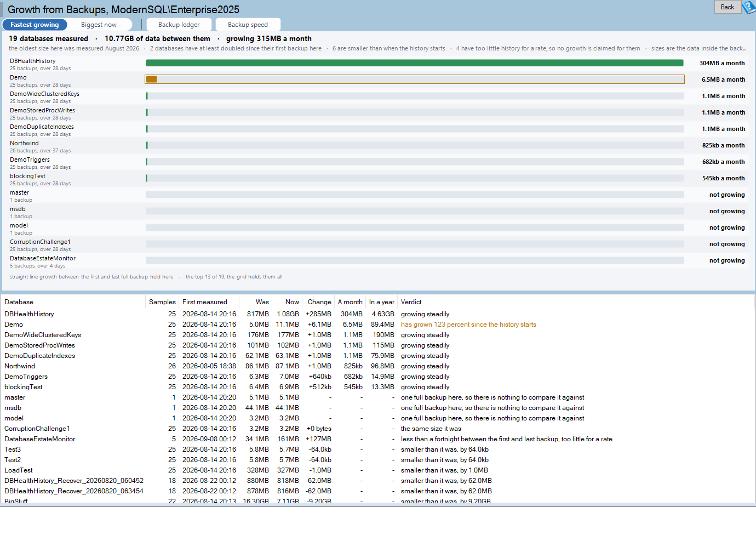This screenshot has height=535, width=756.
Task: Click the DBHealthHistory growth bar
Action: pos(415,63)
